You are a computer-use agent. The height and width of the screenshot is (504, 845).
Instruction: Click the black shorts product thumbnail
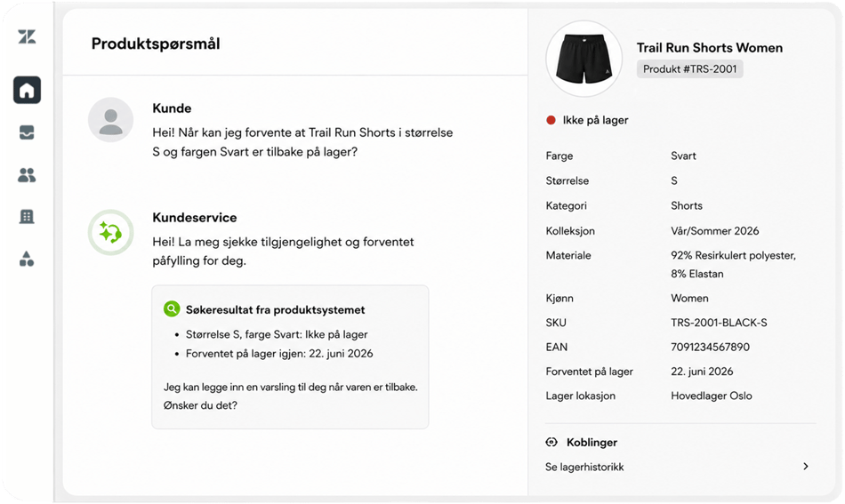point(584,59)
